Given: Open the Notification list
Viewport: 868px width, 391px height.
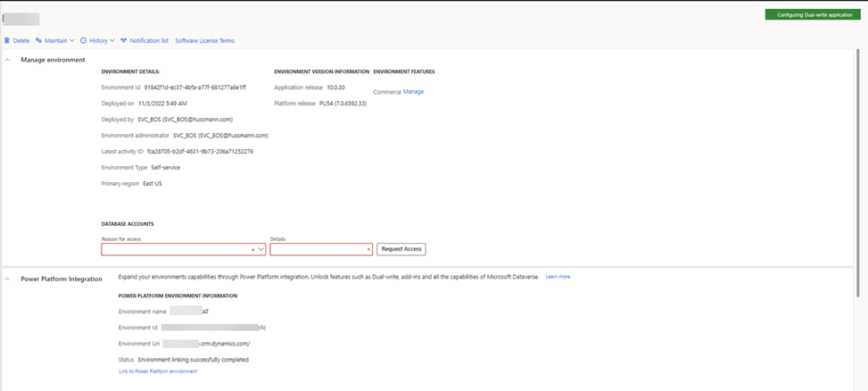Looking at the screenshot, I should point(148,40).
